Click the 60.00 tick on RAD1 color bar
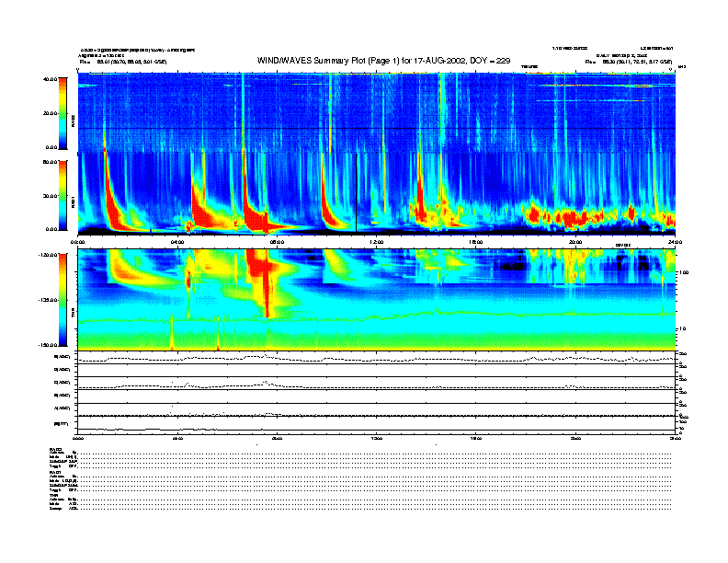This screenshot has height=563, width=728. click(50, 162)
